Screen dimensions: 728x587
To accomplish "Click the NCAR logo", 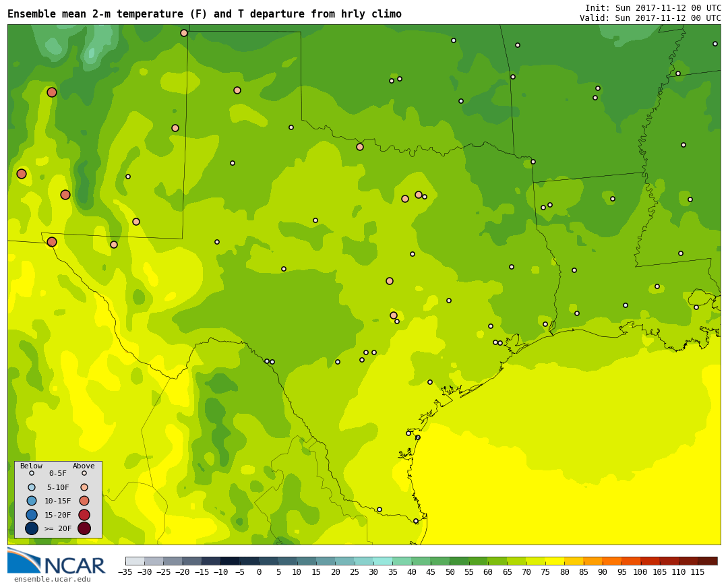I will (56, 561).
